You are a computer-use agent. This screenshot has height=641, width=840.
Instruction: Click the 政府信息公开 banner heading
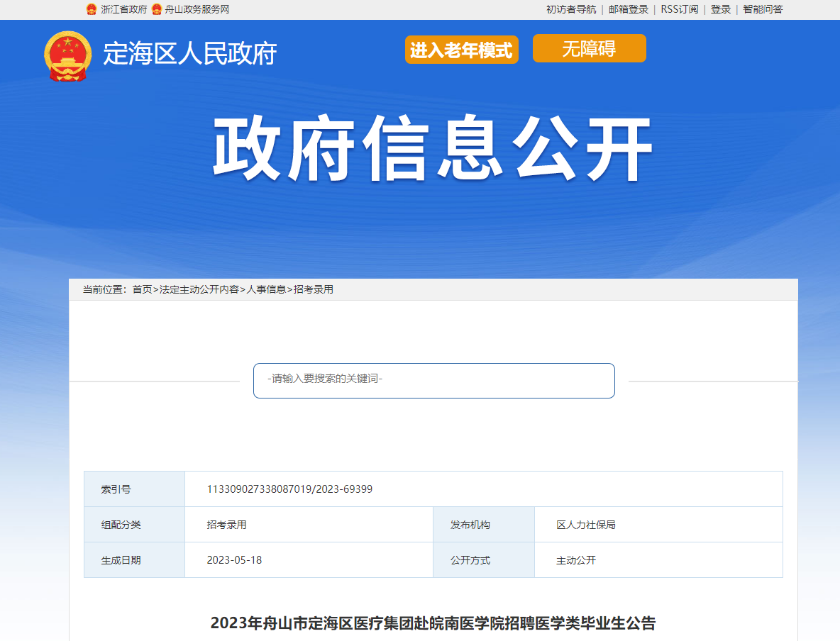433,148
